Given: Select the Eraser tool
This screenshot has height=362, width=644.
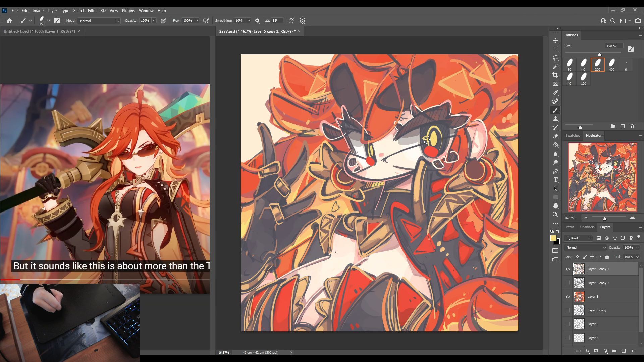Looking at the screenshot, I should click(x=555, y=136).
